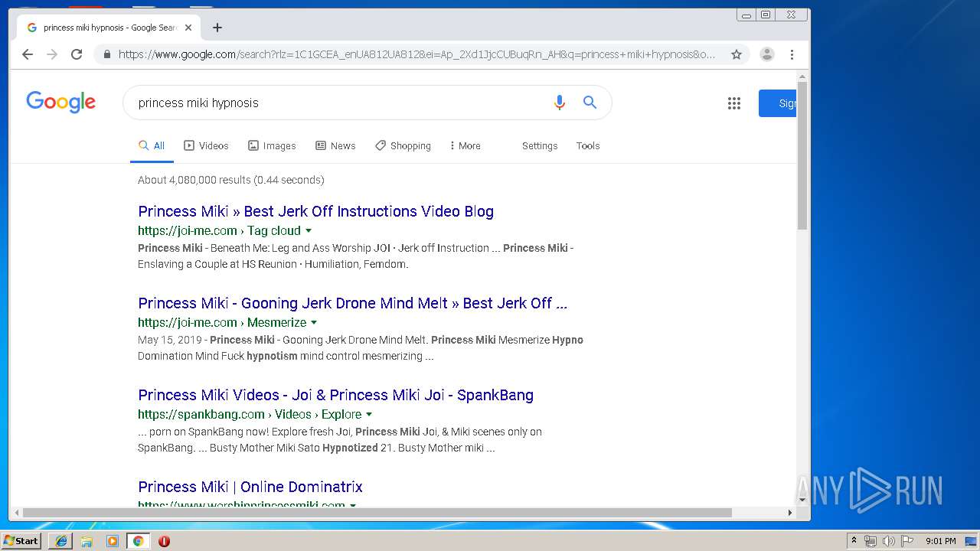The image size is (980, 551).
Task: Open Chrome's three-dot menu
Action: (x=792, y=54)
